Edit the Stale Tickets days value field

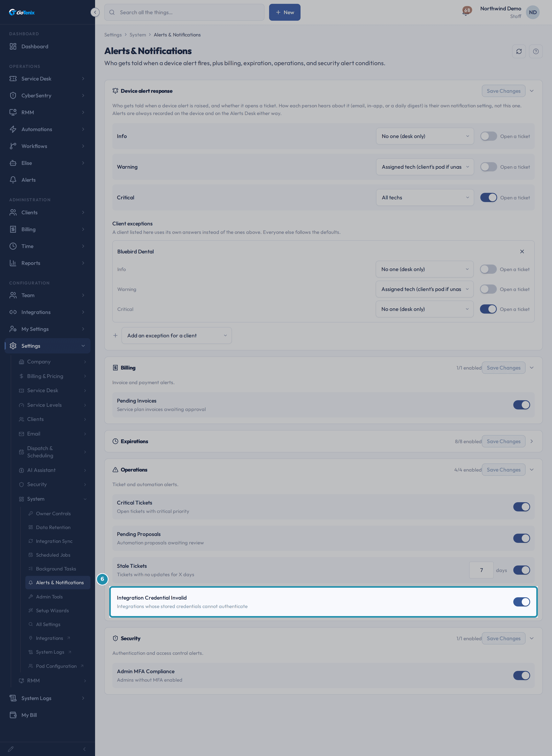(x=481, y=570)
